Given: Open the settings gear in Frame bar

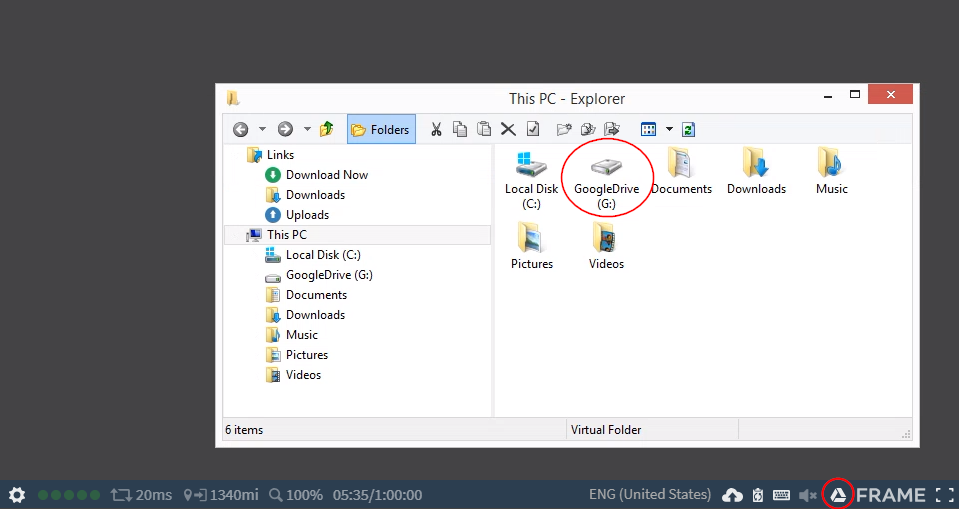Looking at the screenshot, I should (x=17, y=495).
